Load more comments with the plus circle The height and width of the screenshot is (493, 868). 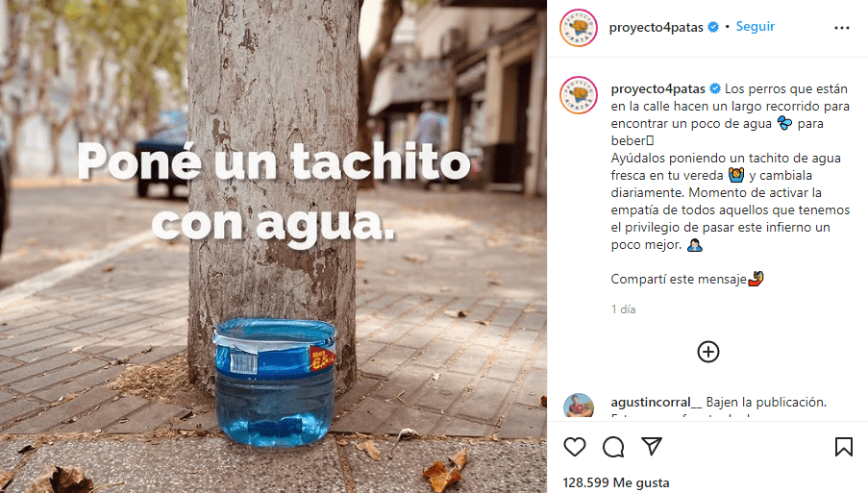708,352
